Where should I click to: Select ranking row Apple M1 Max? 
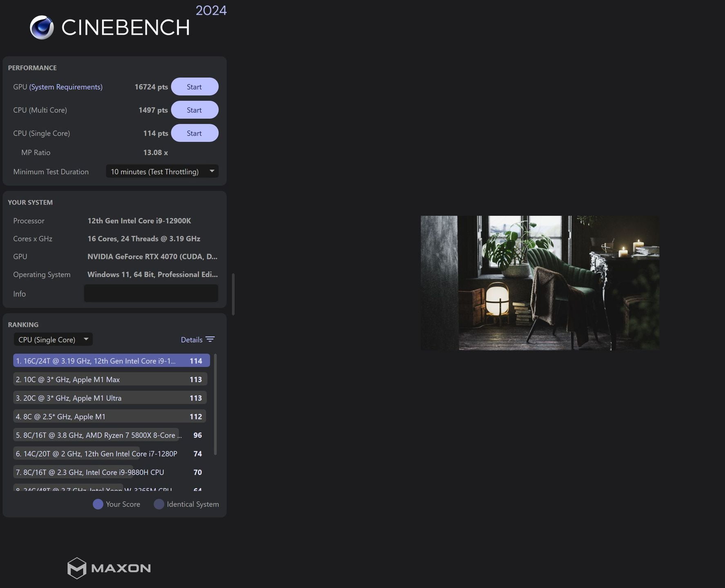[110, 379]
